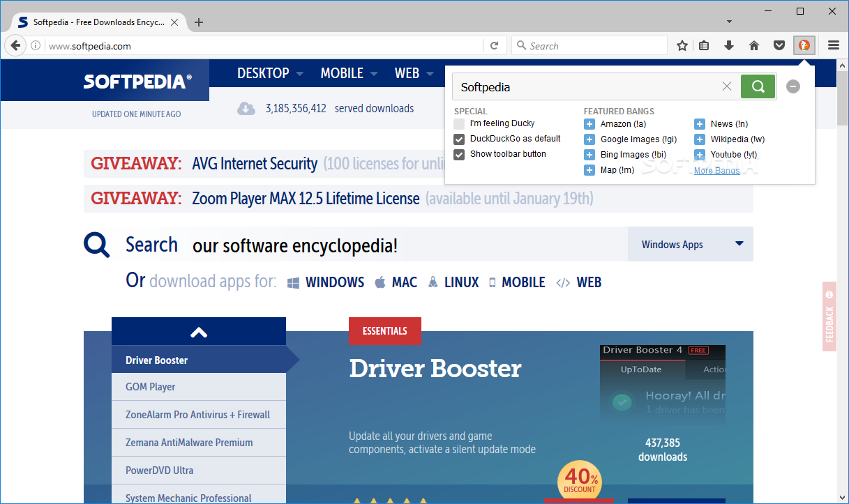Browse MOBILE apps link

point(517,282)
